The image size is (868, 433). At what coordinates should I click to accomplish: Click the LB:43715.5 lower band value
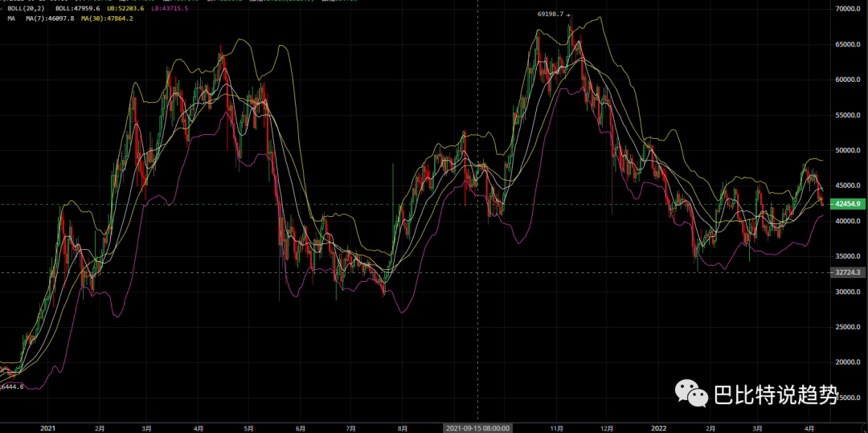(x=171, y=8)
